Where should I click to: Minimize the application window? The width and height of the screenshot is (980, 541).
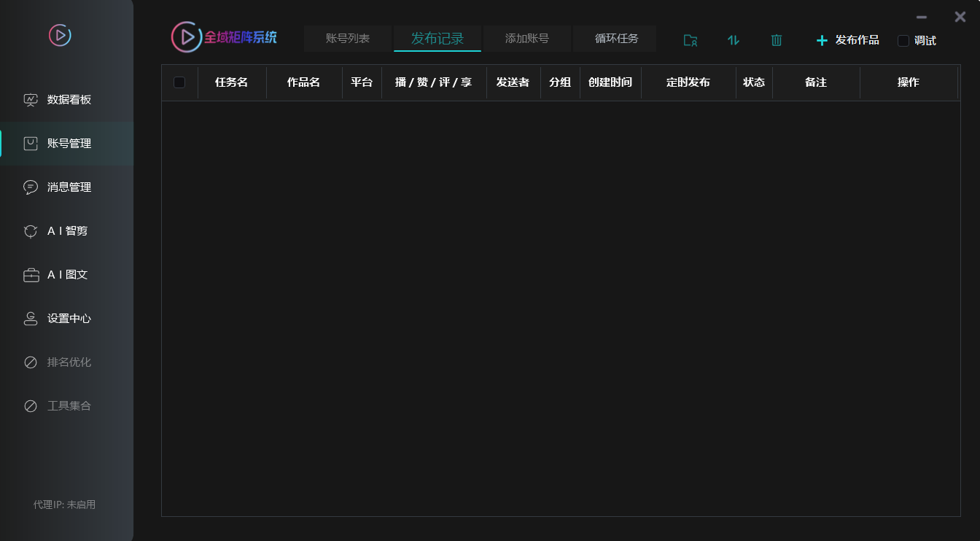click(922, 17)
